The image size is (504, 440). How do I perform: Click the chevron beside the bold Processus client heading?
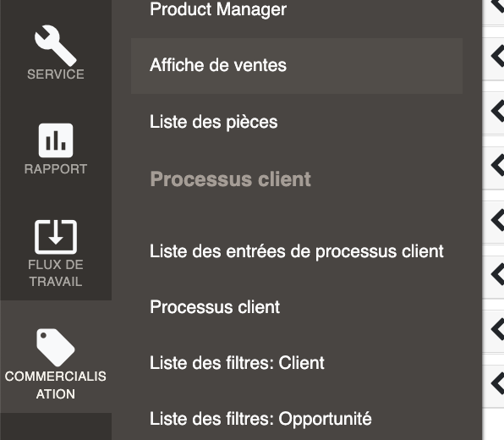click(x=497, y=165)
